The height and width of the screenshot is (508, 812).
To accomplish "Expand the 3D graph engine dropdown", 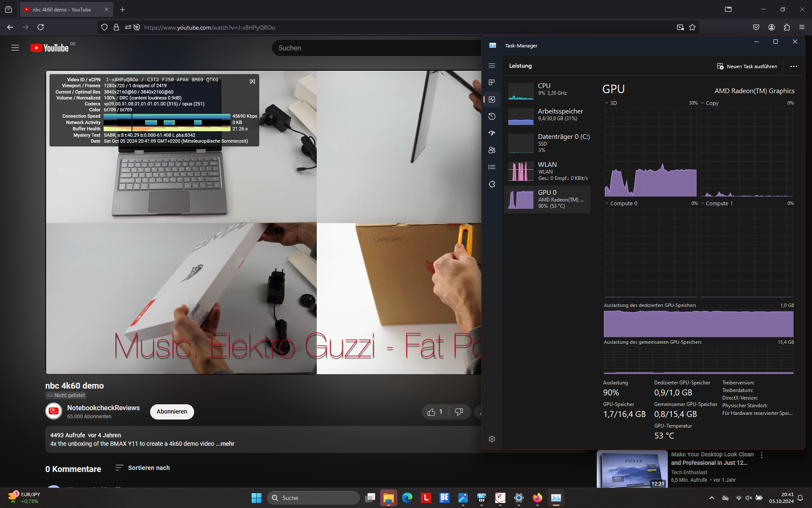I will coord(606,103).
